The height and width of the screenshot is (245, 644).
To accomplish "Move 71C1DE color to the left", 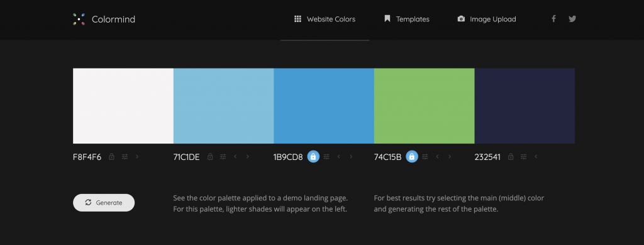I will coord(235,157).
